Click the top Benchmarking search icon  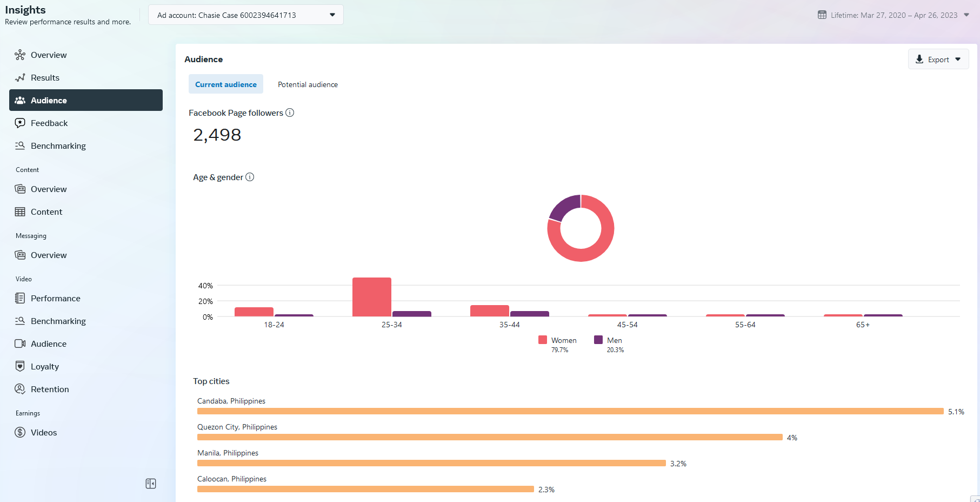tap(20, 146)
